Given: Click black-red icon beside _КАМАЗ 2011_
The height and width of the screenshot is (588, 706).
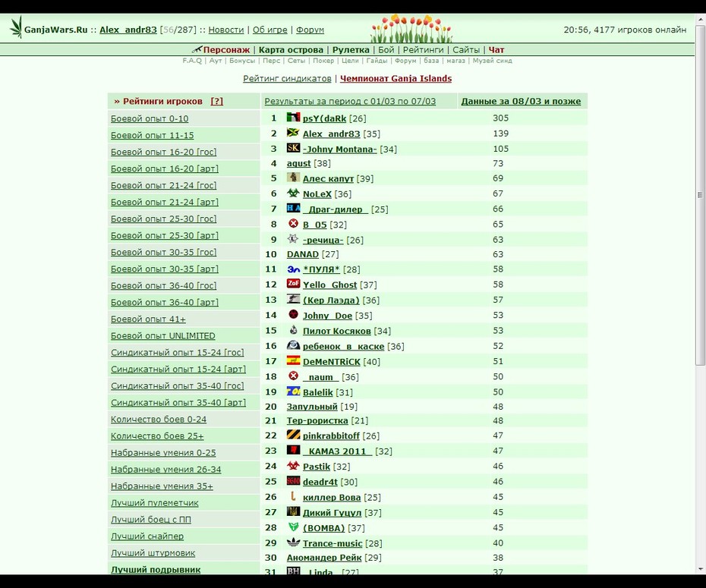Looking at the screenshot, I should click(293, 450).
